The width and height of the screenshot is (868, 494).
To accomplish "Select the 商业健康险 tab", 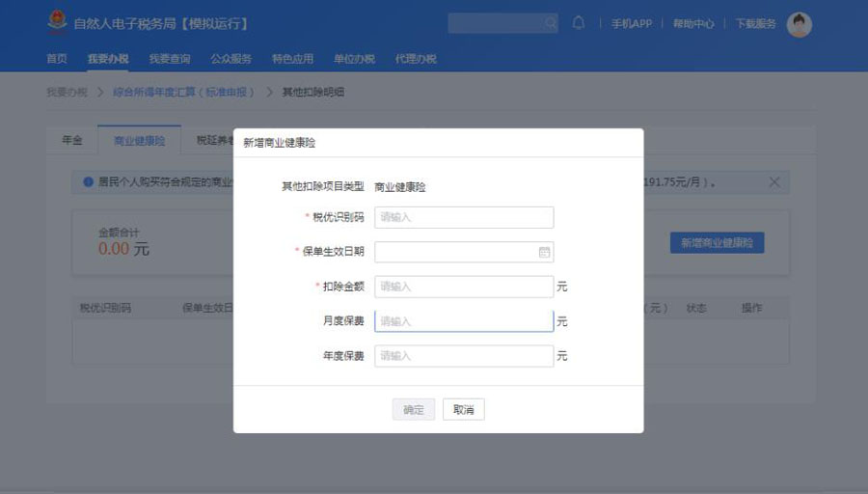I will click(139, 141).
